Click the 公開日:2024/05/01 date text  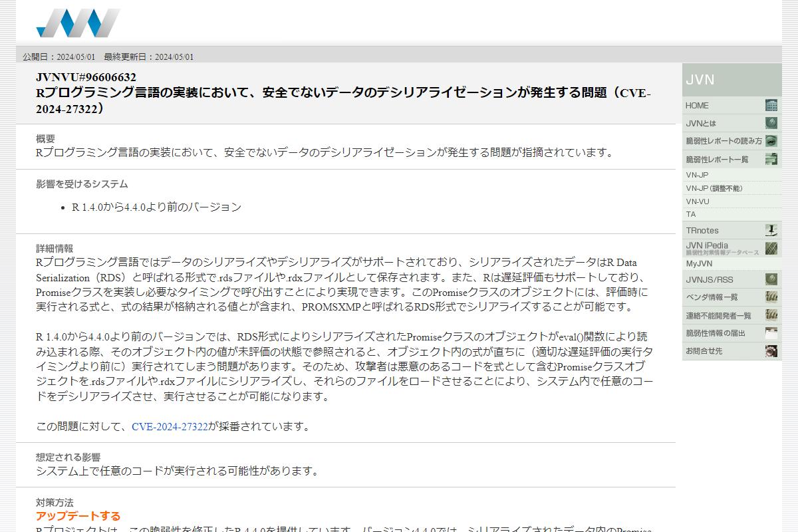(x=59, y=57)
